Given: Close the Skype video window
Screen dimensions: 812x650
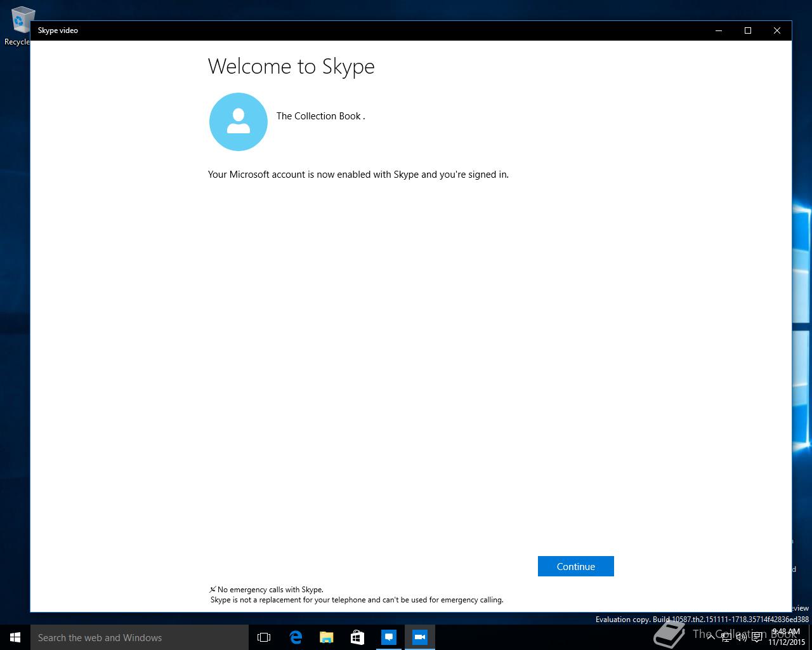Looking at the screenshot, I should point(777,30).
